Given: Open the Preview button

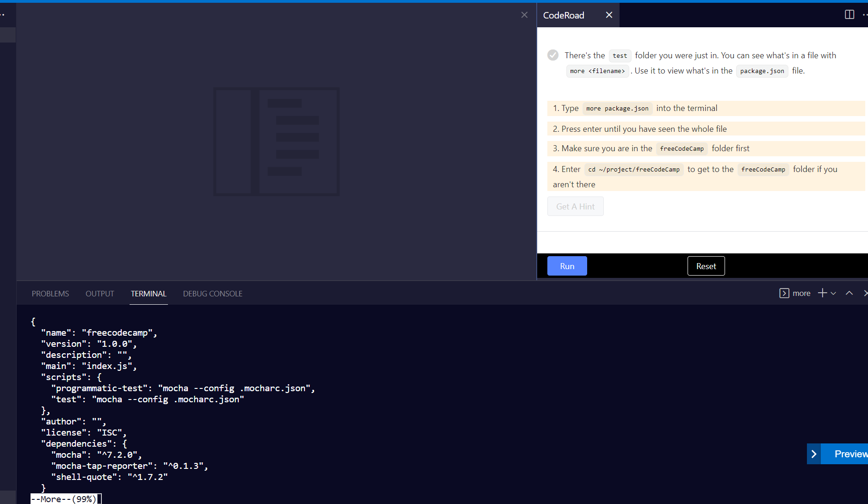Looking at the screenshot, I should coord(844,454).
